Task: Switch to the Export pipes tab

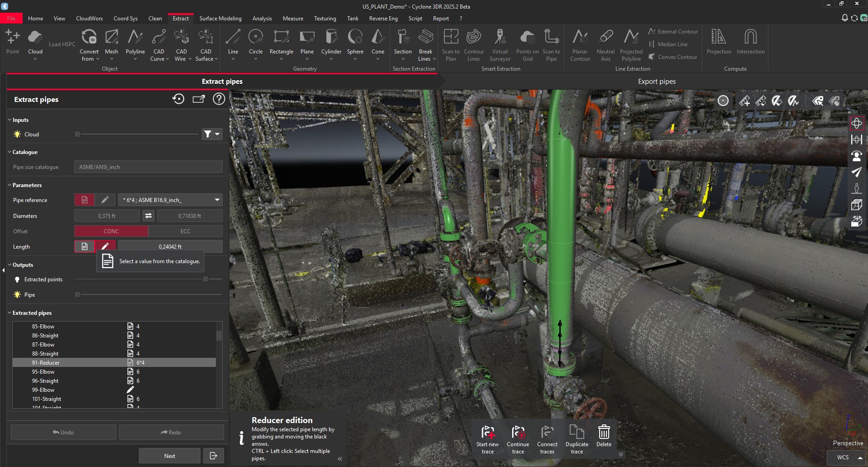Action: [656, 82]
